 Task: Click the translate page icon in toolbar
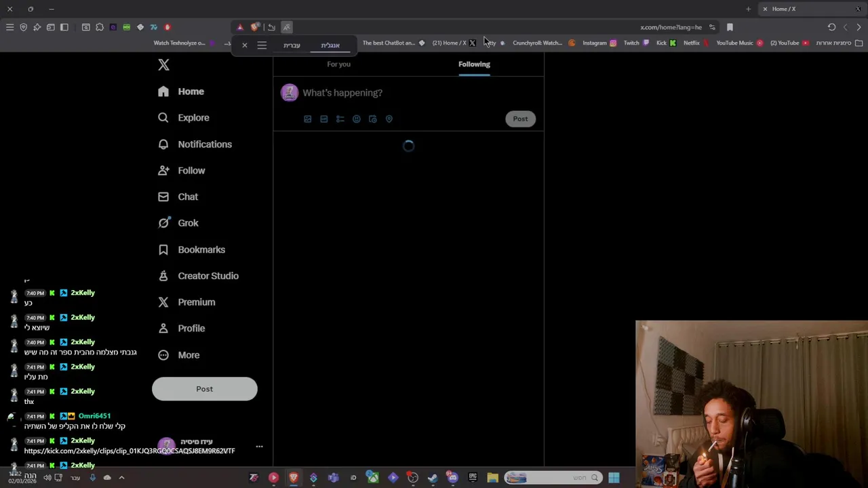point(287,27)
